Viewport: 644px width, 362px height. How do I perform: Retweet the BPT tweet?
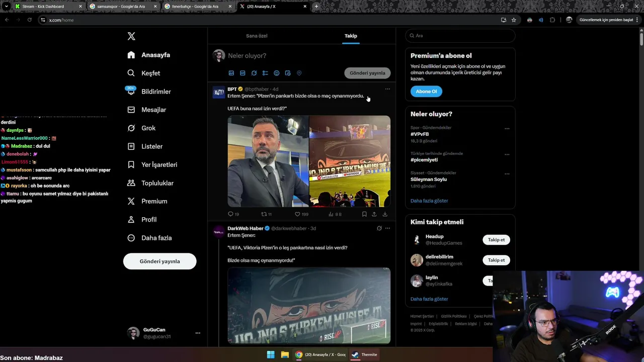coord(266,214)
